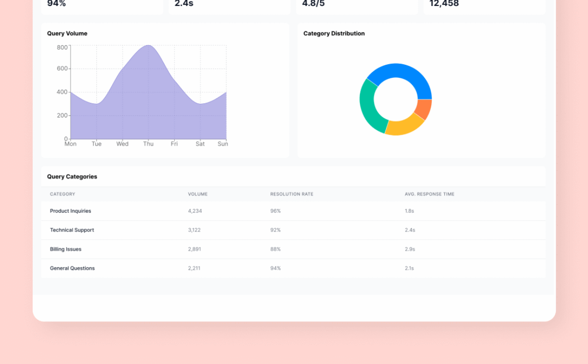Image resolution: width=588 pixels, height=364 pixels.
Task: Click the VOLUME column header
Action: [x=198, y=194]
